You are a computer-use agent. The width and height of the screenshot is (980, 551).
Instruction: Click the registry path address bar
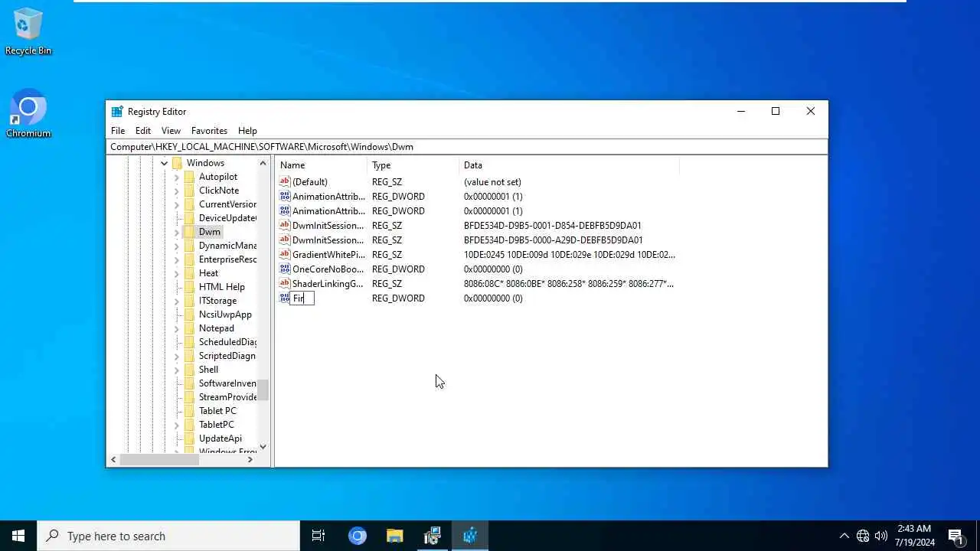pyautogui.click(x=467, y=147)
